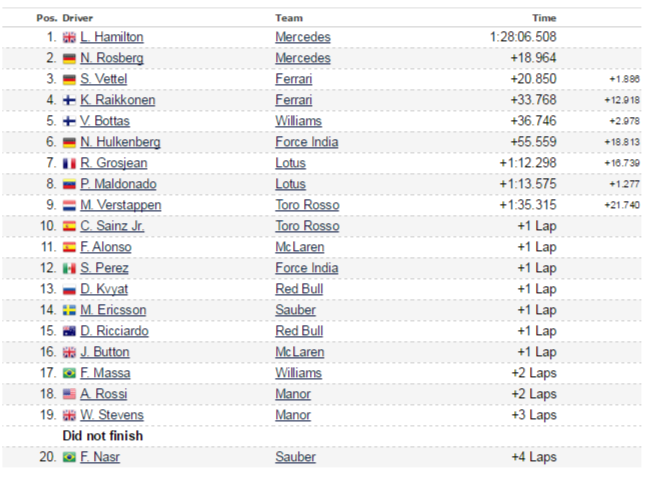646x480 pixels.
Task: Click the Finnish flag beside K. Raikkonen
Action: (x=69, y=100)
